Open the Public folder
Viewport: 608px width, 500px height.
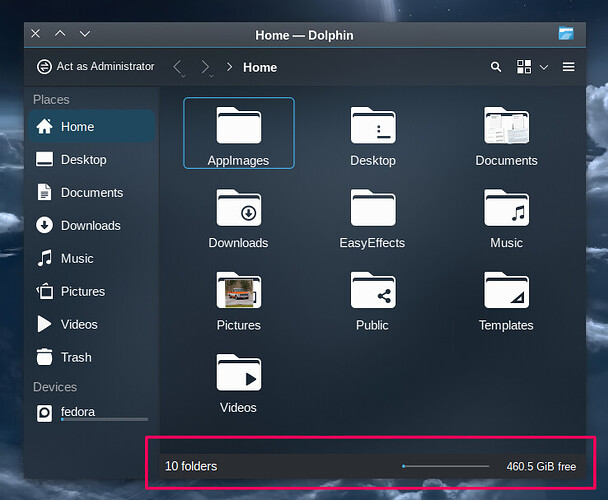pos(373,301)
